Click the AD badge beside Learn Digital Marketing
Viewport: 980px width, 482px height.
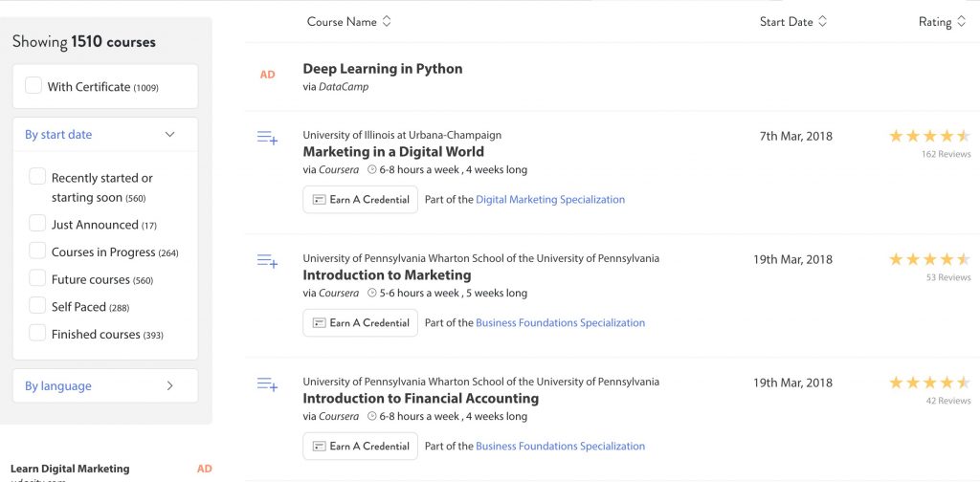click(x=205, y=469)
